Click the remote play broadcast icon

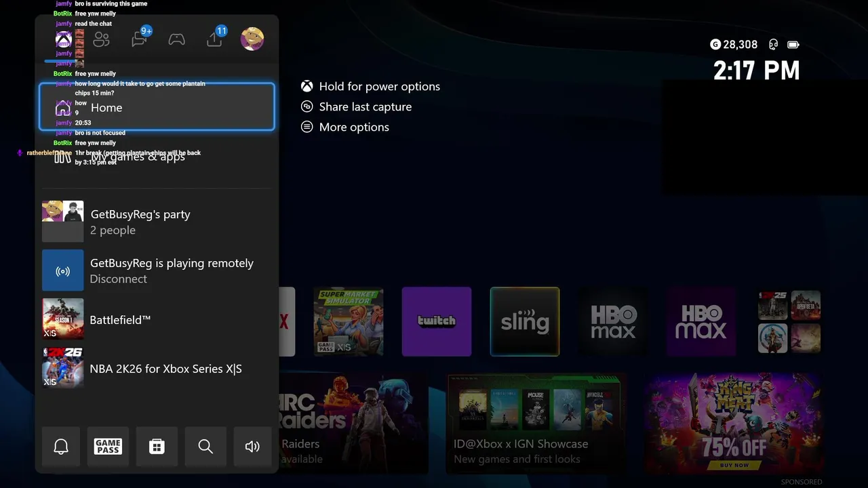click(63, 270)
